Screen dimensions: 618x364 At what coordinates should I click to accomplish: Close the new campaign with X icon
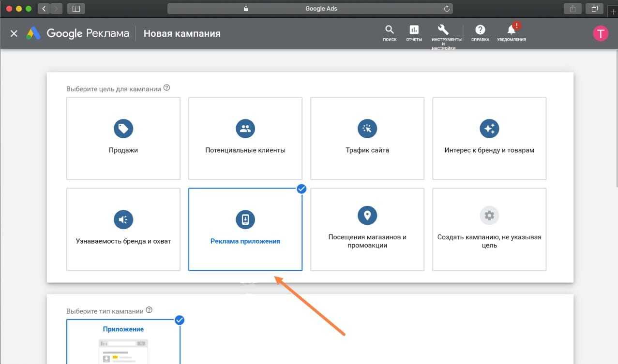(x=14, y=33)
